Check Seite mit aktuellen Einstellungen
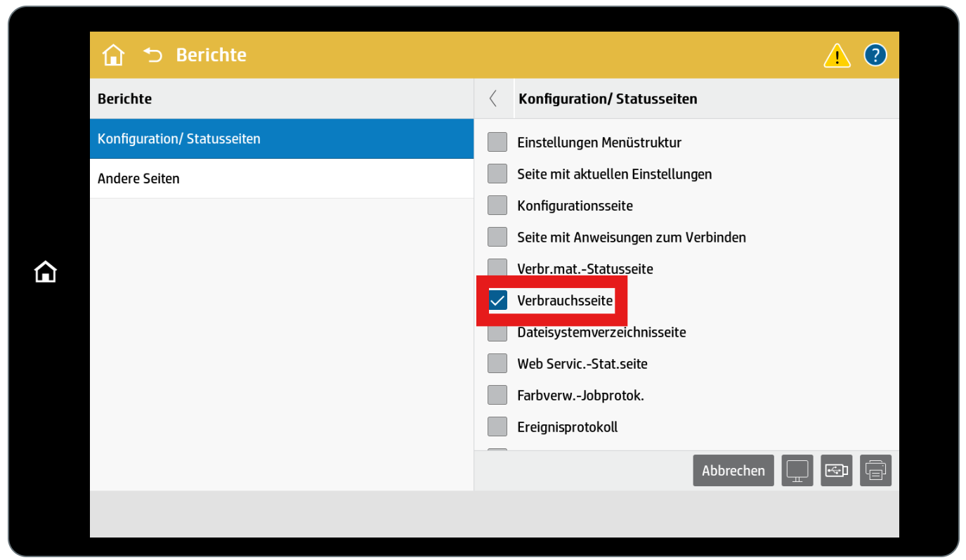The image size is (966, 560). [497, 173]
